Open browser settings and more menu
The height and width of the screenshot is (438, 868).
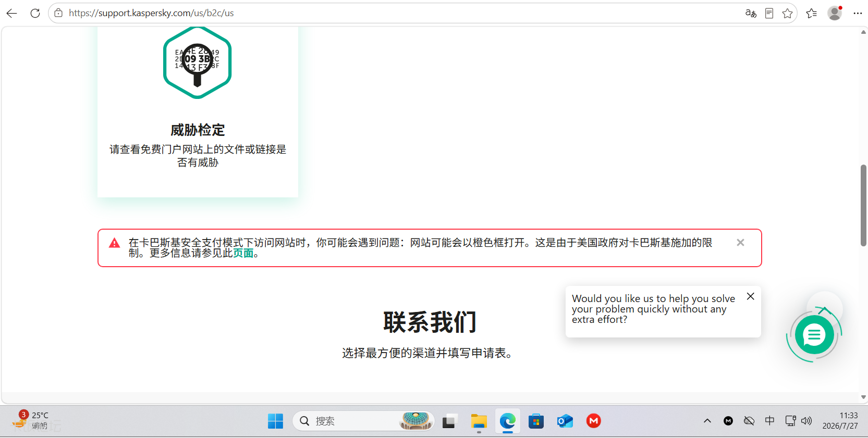pos(858,13)
